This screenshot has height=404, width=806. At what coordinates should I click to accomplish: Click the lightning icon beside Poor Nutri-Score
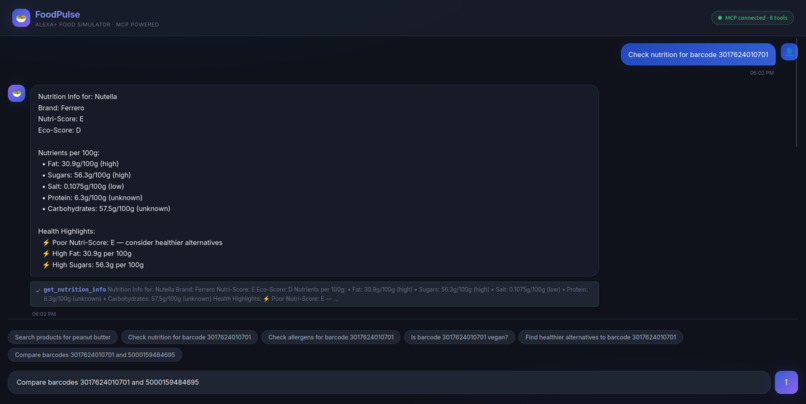(x=46, y=243)
